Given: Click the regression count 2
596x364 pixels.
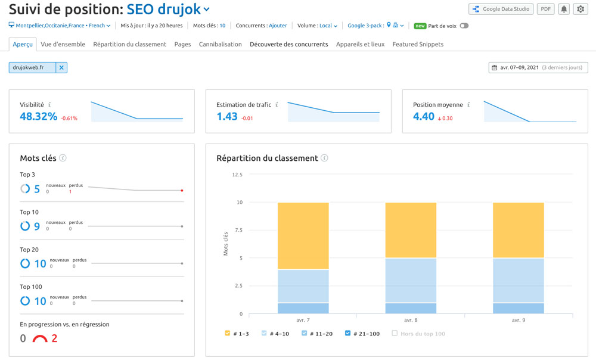Looking at the screenshot, I should [x=54, y=338].
